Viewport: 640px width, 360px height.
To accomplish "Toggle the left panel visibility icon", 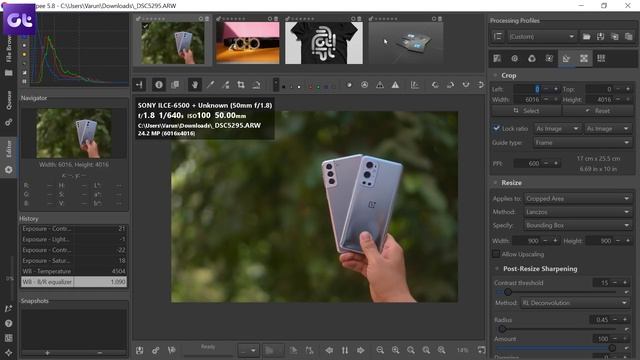I will coord(140,85).
